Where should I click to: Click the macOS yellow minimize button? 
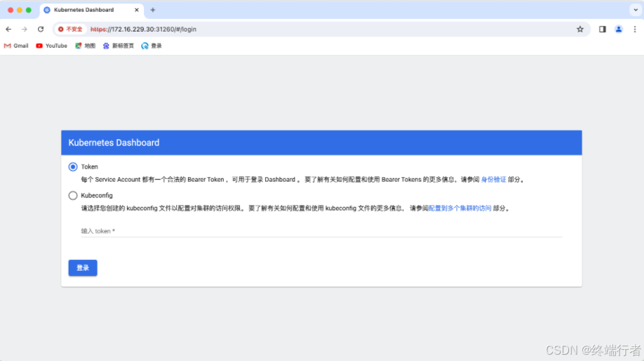coord(20,10)
